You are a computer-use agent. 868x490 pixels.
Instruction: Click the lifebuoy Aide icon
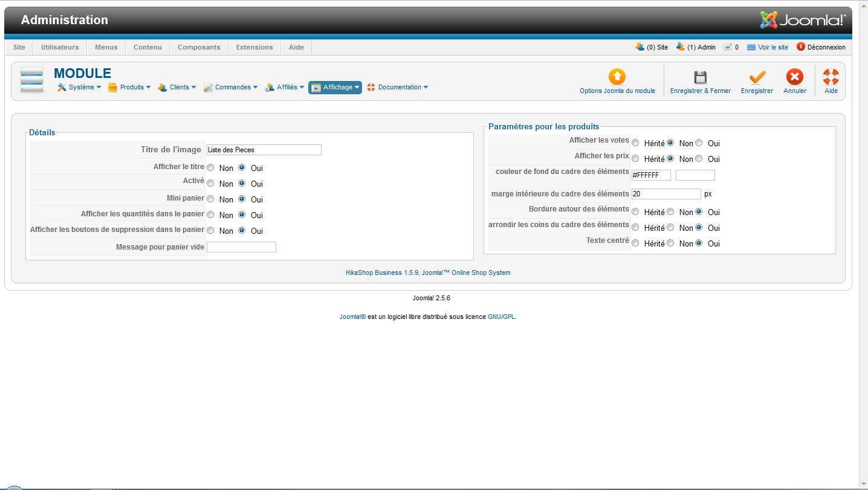tap(831, 77)
